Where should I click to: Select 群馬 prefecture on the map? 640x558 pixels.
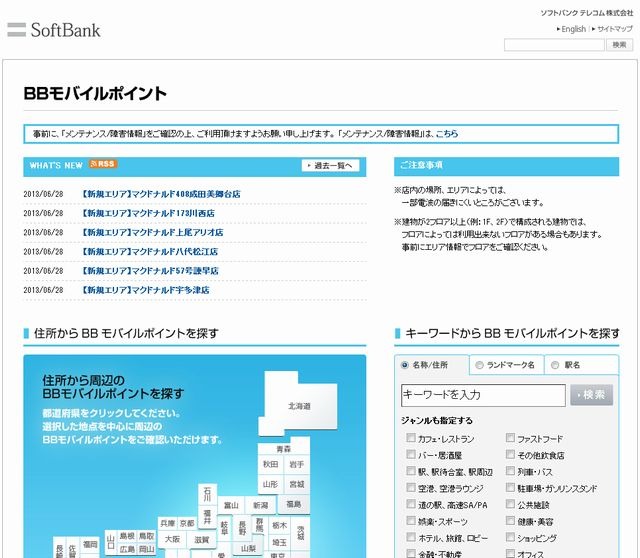coord(260,525)
